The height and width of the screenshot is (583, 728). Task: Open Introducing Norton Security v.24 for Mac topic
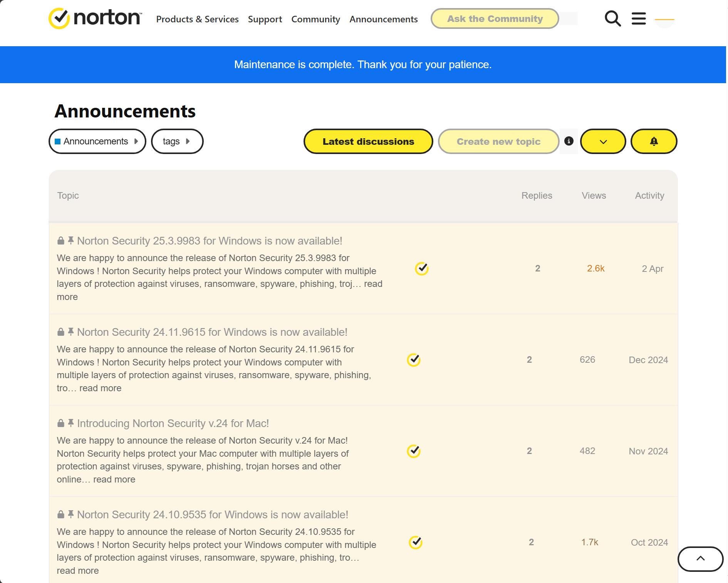(x=173, y=424)
